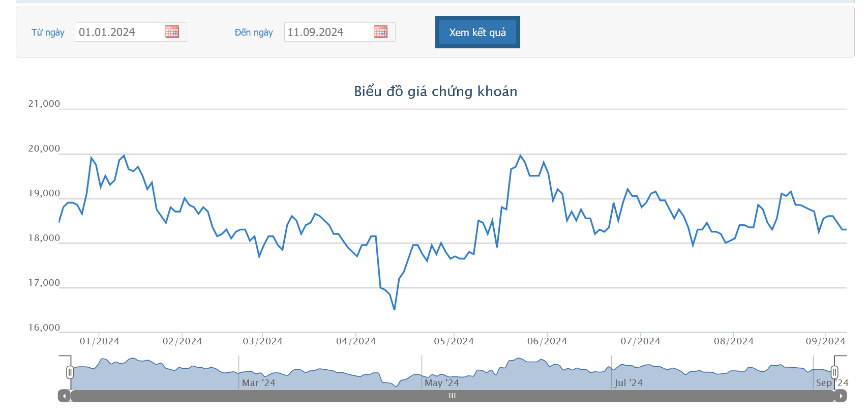Click the 07/2024 x-axis label
The width and height of the screenshot is (868, 413).
640,341
